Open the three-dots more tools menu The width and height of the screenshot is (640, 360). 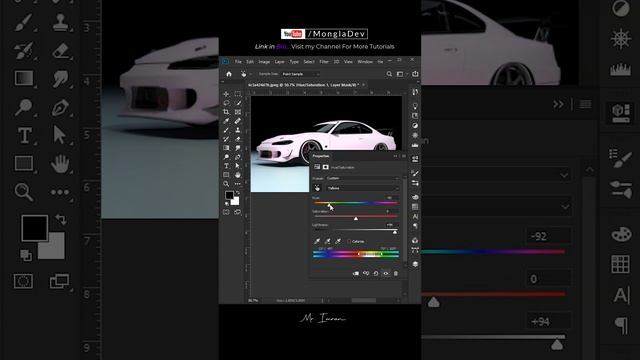coord(238,184)
